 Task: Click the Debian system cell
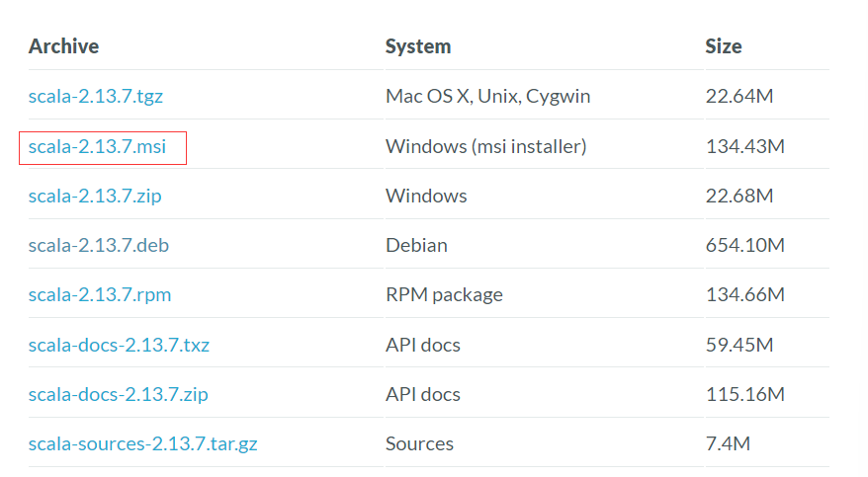coord(416,246)
